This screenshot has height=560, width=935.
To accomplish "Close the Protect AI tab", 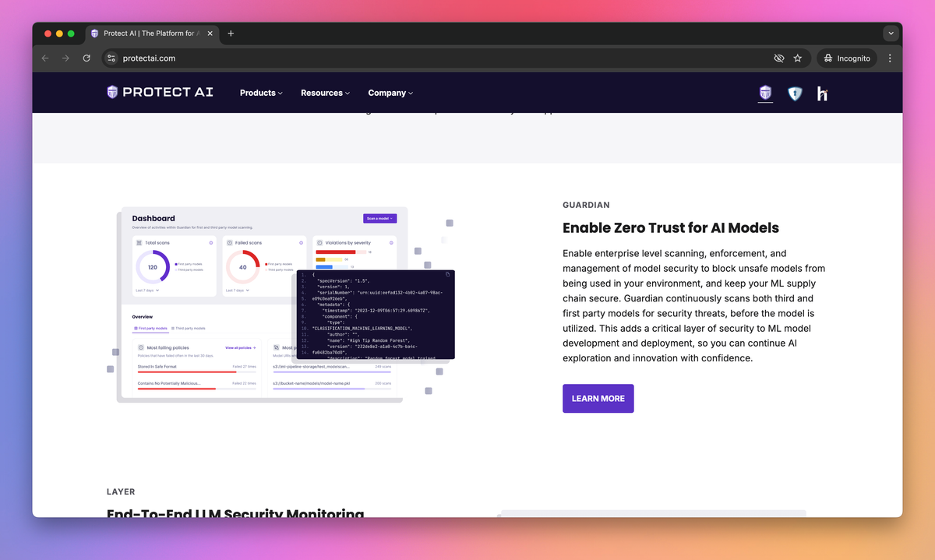I will tap(210, 33).
